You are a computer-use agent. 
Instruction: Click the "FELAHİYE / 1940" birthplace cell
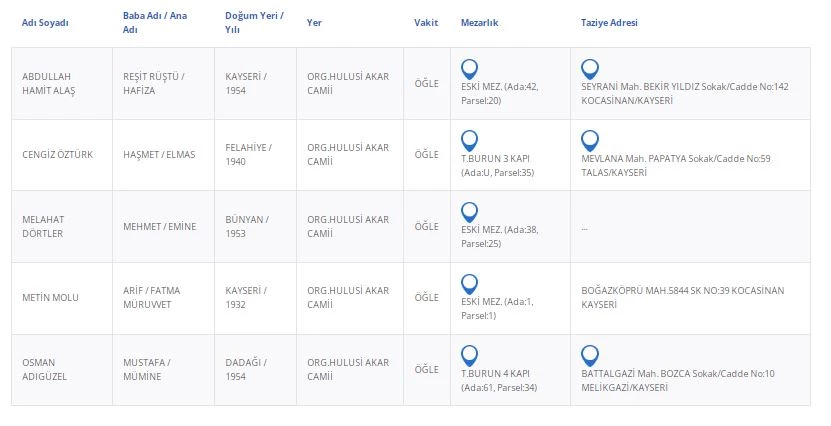pos(248,154)
